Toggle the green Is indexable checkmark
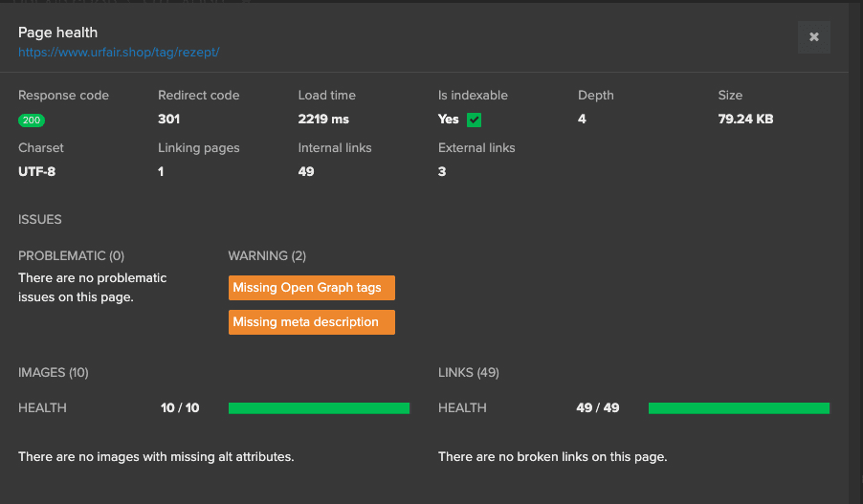Viewport: 863px width, 504px height. coord(474,120)
